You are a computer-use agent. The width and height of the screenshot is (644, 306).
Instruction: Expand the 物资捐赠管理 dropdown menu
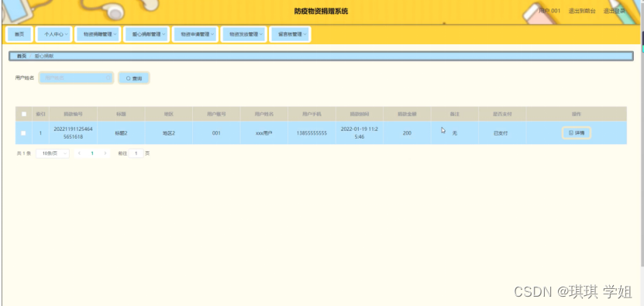(98, 35)
